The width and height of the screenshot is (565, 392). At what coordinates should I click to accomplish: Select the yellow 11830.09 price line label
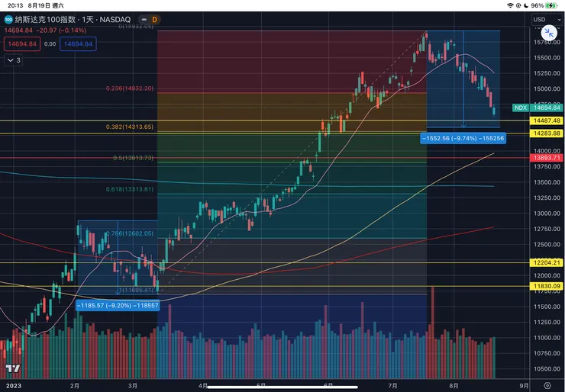point(546,286)
